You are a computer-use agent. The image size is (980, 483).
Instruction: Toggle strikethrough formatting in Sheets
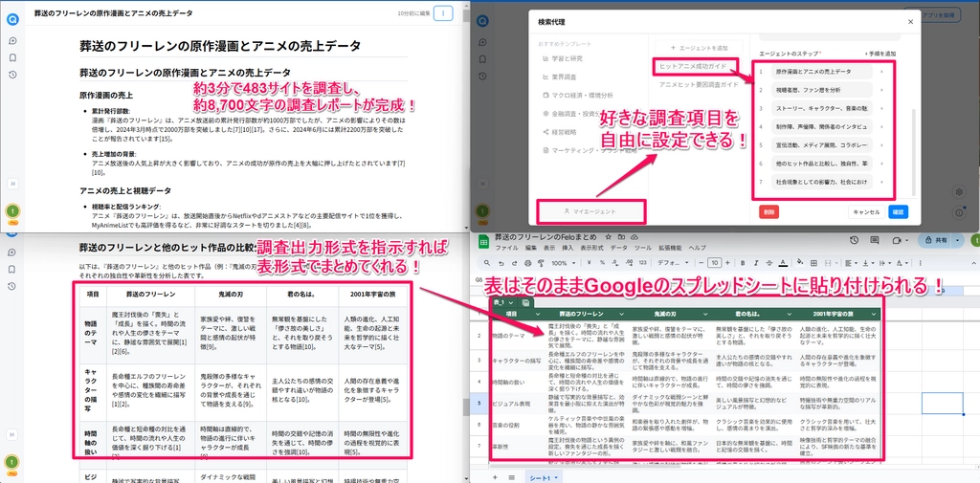pyautogui.click(x=769, y=263)
